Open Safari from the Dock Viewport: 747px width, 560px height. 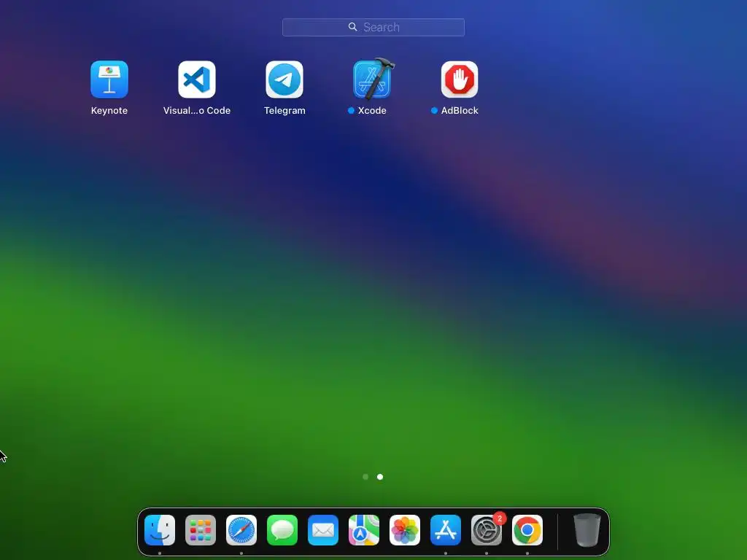[241, 530]
